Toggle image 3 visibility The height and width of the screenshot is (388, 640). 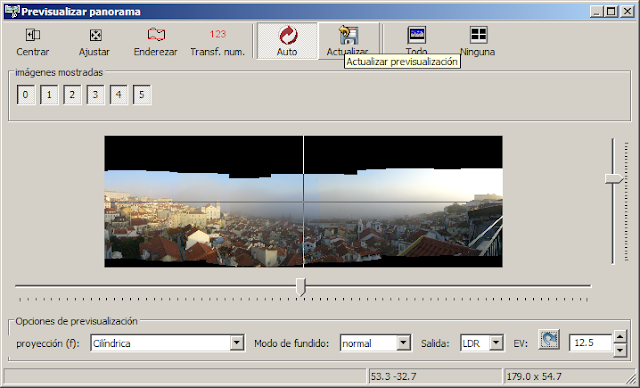point(96,95)
